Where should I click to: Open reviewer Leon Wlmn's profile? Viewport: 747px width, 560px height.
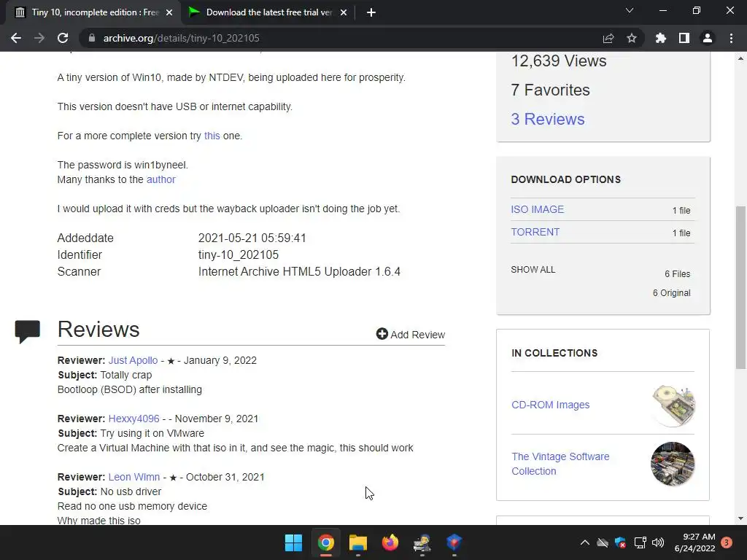coord(134,477)
